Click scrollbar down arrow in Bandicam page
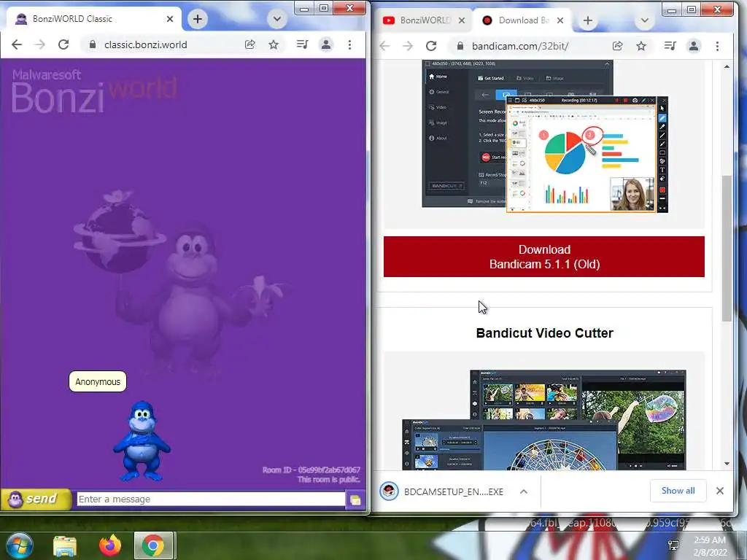The width and height of the screenshot is (747, 560). 727,463
